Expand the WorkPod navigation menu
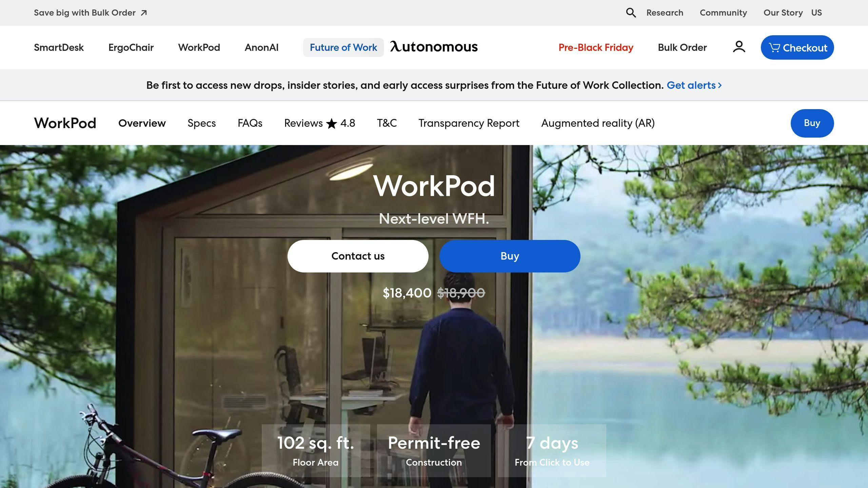Image resolution: width=868 pixels, height=488 pixels. 199,47
